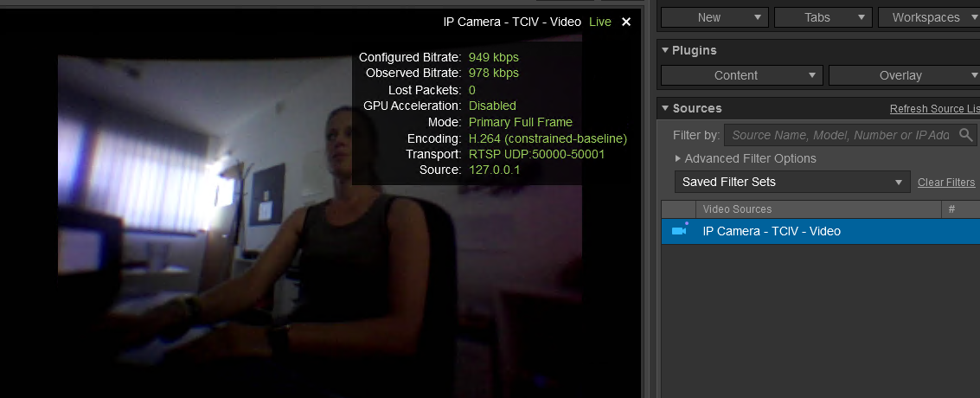Close the IP Camera video pane
Image resolution: width=980 pixels, height=398 pixels.
pos(626,22)
